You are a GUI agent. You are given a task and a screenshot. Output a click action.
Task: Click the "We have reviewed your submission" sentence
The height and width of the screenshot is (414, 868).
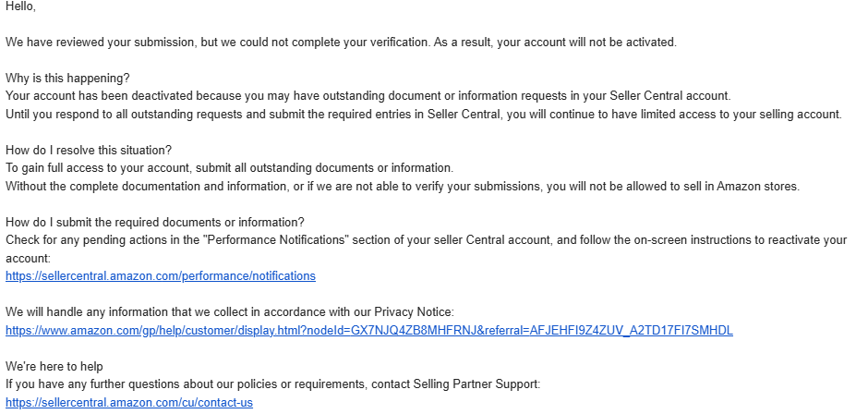pos(341,43)
